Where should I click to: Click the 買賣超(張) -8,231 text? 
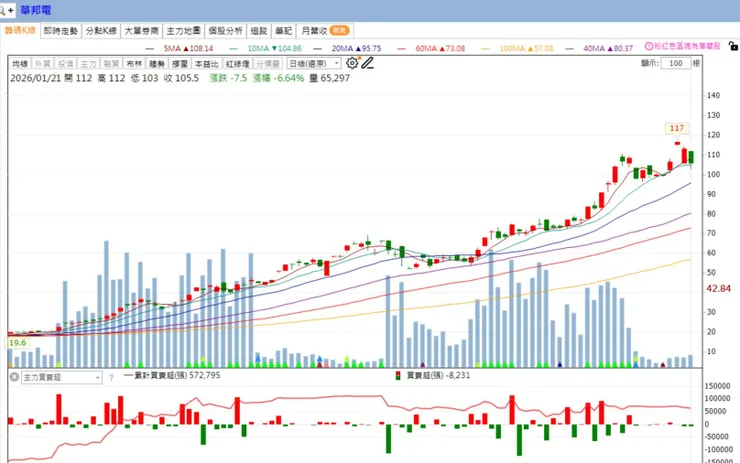[x=438, y=375]
